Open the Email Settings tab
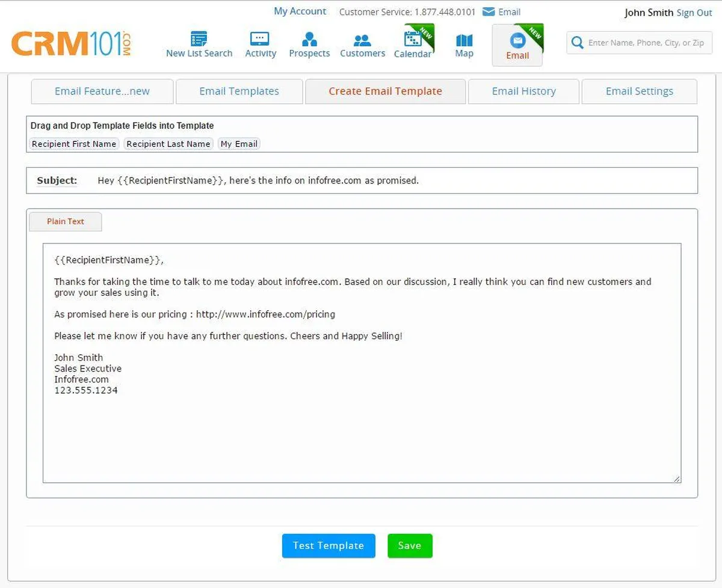Screen dimensions: 722x588 coord(639,91)
